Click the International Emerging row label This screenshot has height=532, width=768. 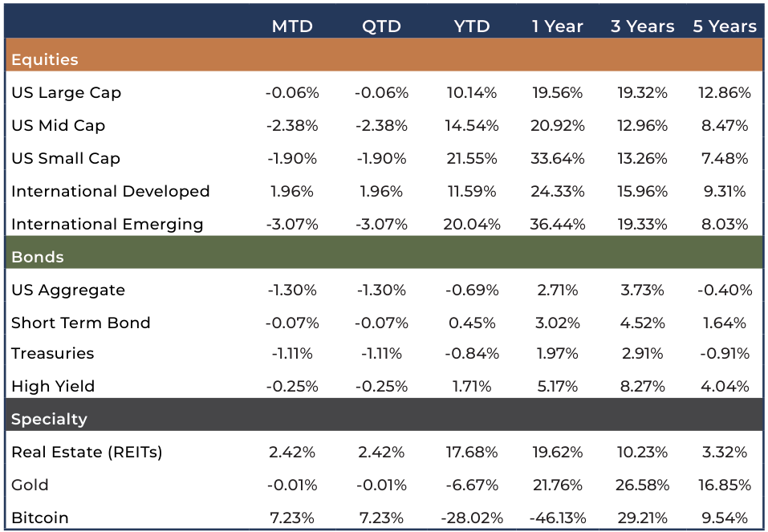pos(108,225)
